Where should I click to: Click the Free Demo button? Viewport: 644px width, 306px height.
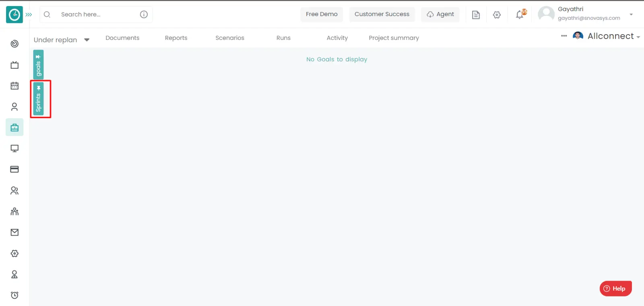click(322, 14)
